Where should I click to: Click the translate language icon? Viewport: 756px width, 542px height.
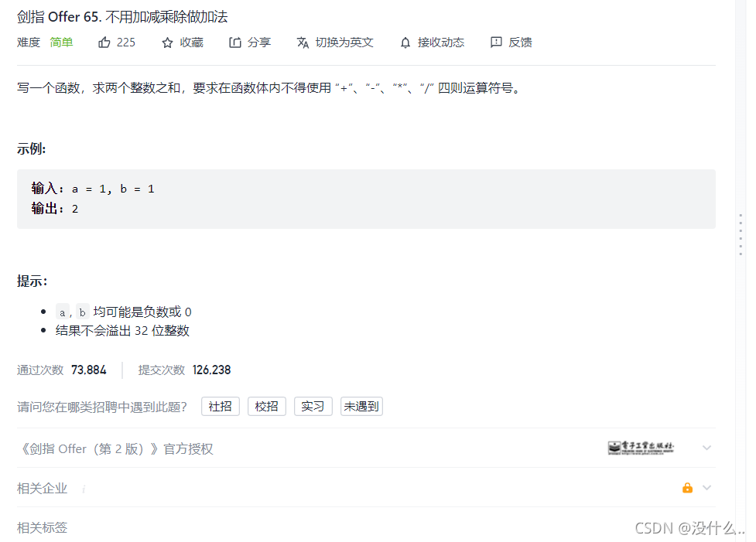[x=303, y=43]
